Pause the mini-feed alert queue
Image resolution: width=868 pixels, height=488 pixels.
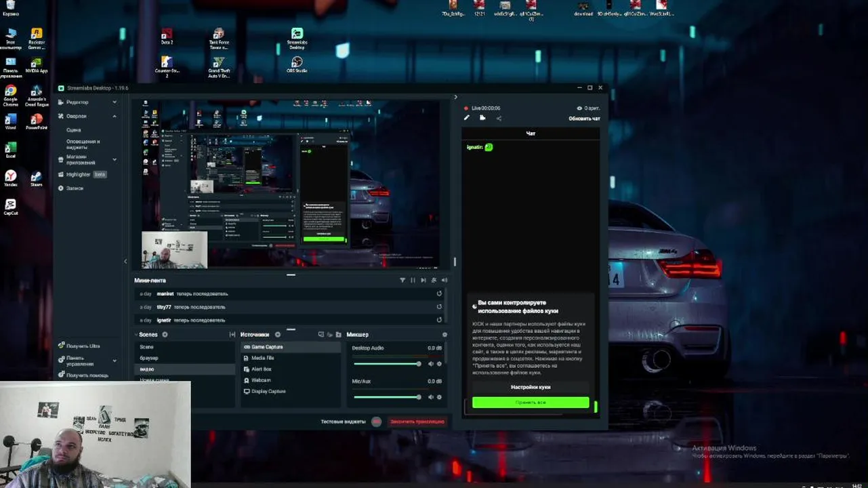click(413, 280)
